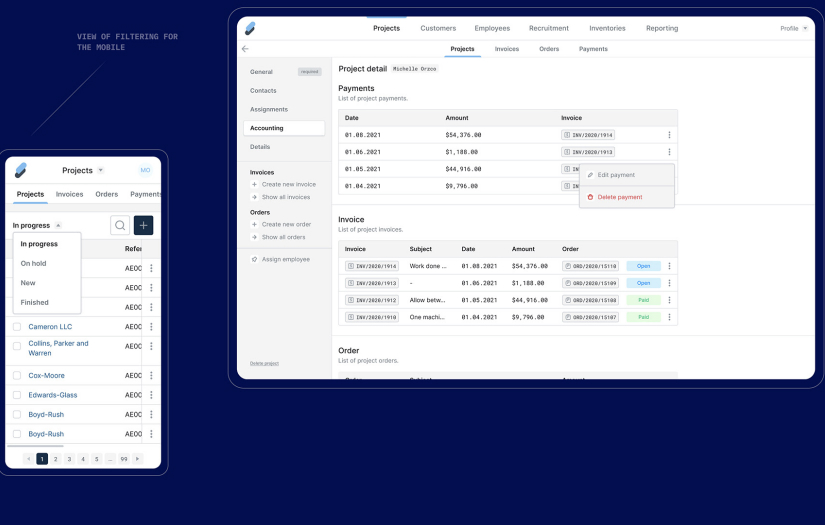Click Create new invoice link

(288, 184)
